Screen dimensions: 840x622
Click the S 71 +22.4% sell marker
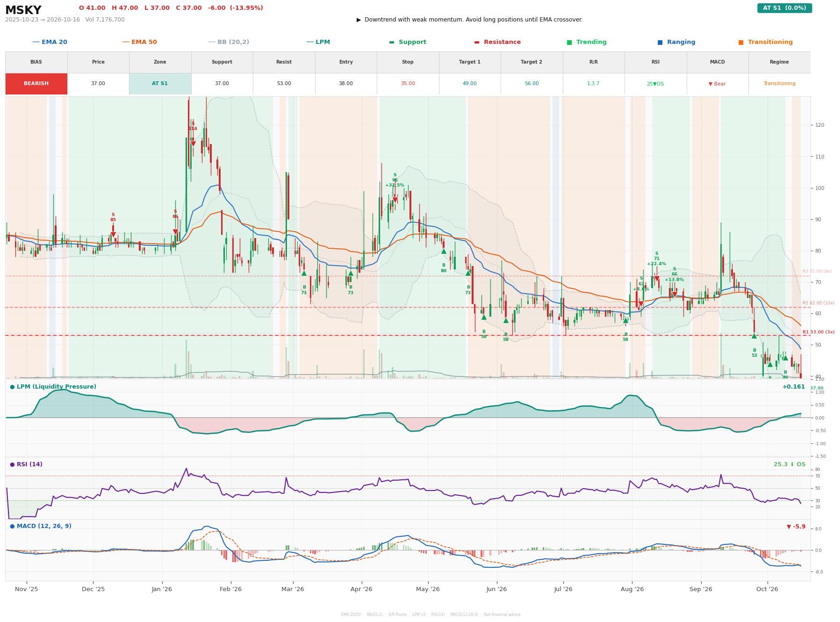pyautogui.click(x=656, y=279)
